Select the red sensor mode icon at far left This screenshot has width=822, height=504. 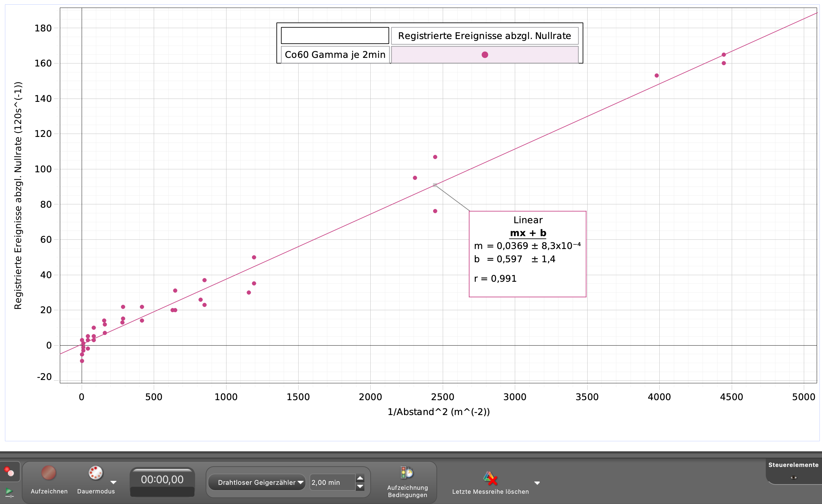click(9, 472)
